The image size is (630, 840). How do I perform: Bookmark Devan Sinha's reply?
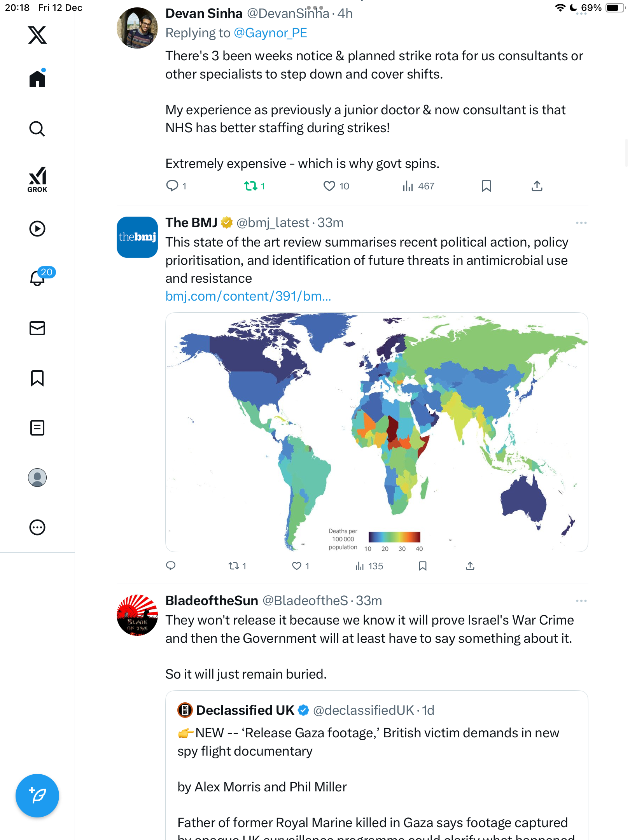(x=486, y=186)
